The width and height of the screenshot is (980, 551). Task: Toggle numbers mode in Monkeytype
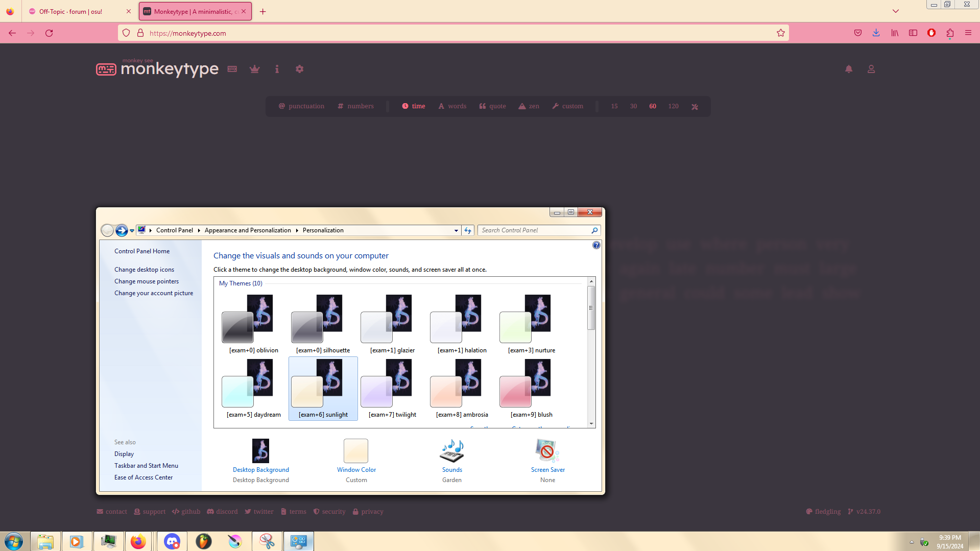coord(355,106)
